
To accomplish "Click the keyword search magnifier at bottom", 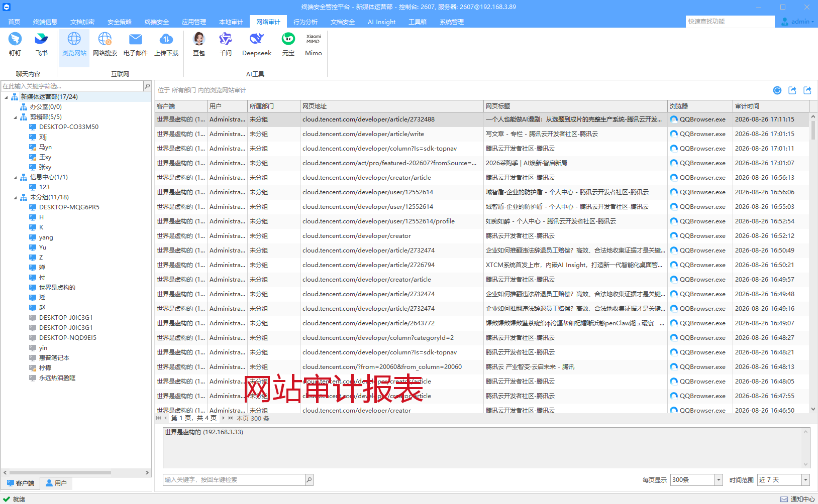I will (x=309, y=480).
